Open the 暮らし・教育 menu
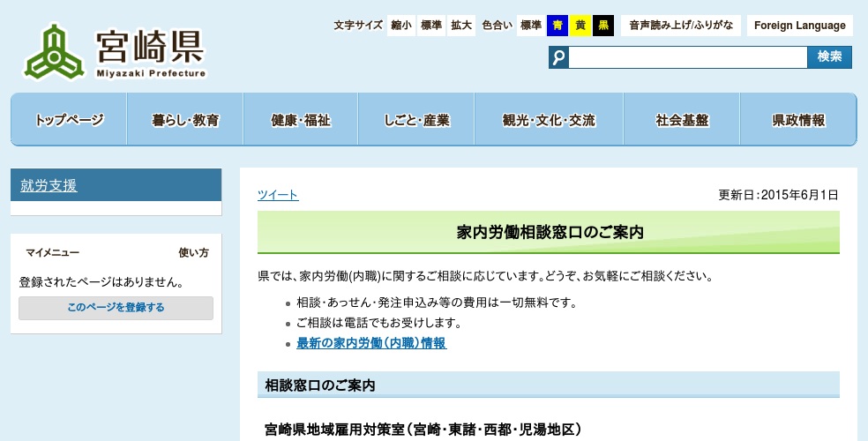 click(x=185, y=120)
